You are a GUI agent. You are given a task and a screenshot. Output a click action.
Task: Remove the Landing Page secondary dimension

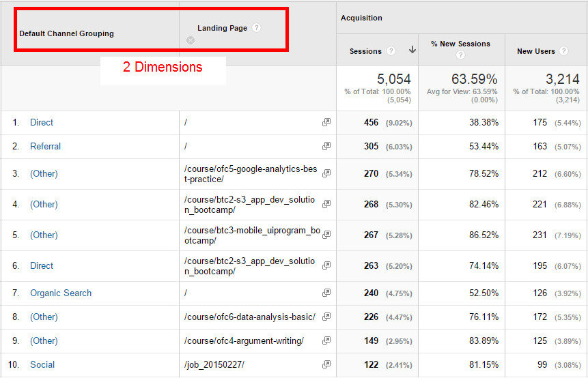(x=191, y=40)
